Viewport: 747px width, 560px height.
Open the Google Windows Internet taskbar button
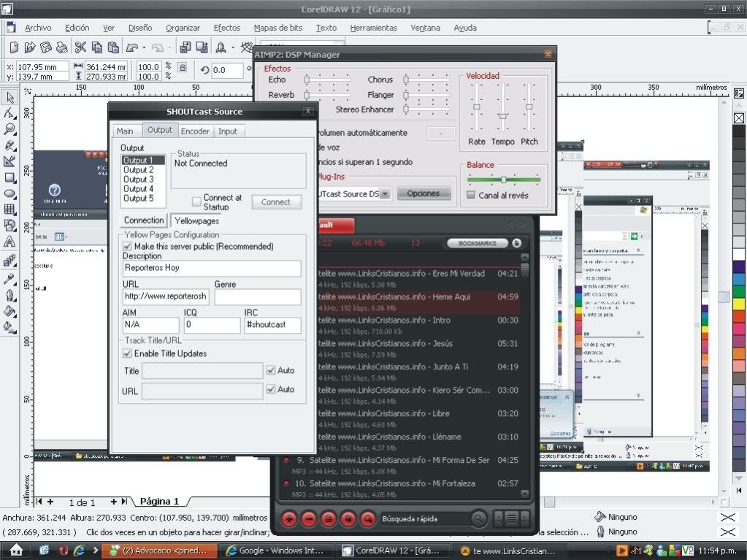[x=275, y=551]
